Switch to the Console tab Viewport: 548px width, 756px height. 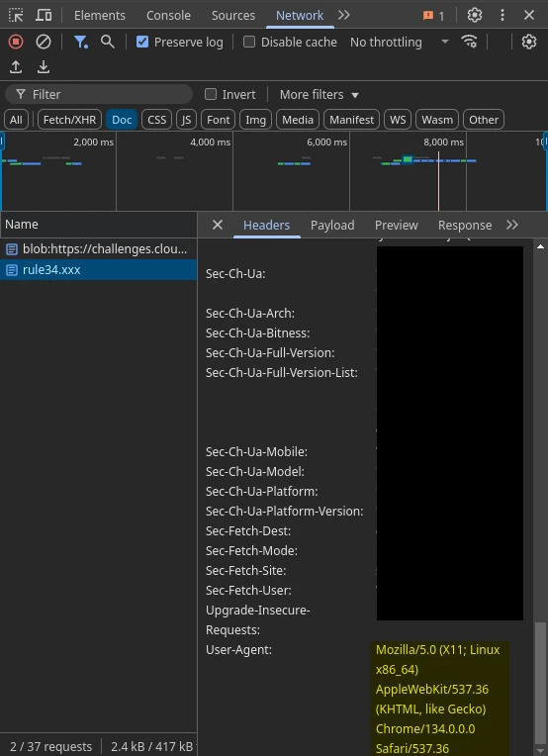pos(168,16)
